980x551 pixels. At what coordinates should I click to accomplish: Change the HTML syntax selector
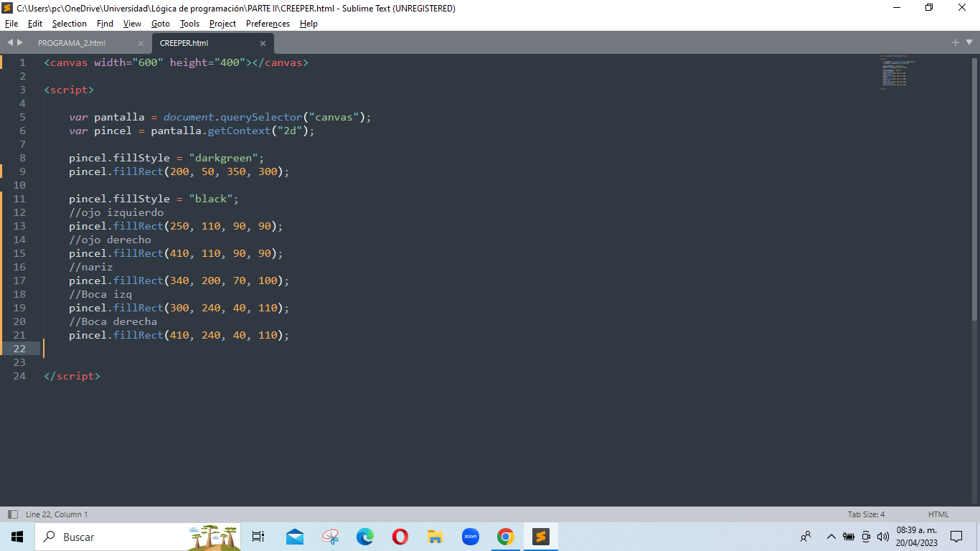(938, 514)
